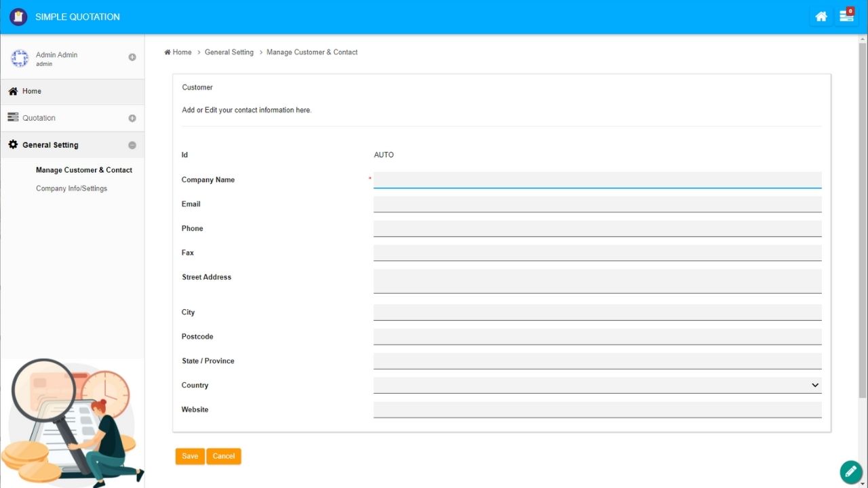Open Manage Customer & Contact menu item
Screen dimensions: 868x488
[84, 170]
